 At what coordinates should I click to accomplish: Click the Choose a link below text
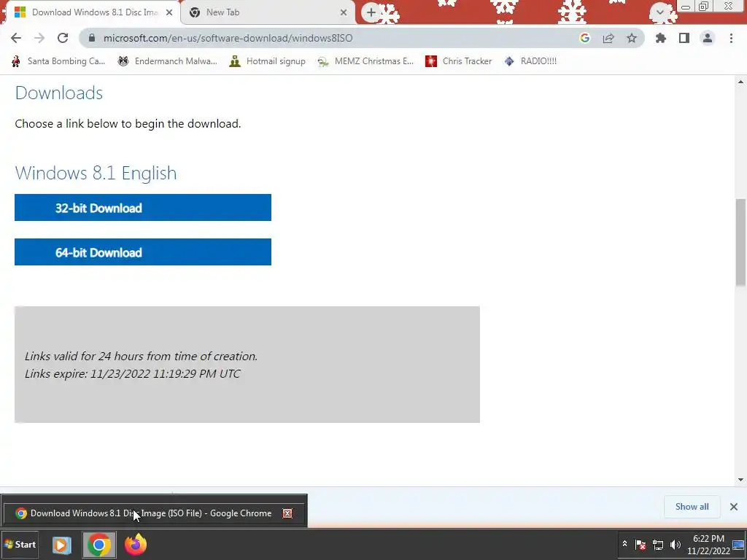pos(128,124)
